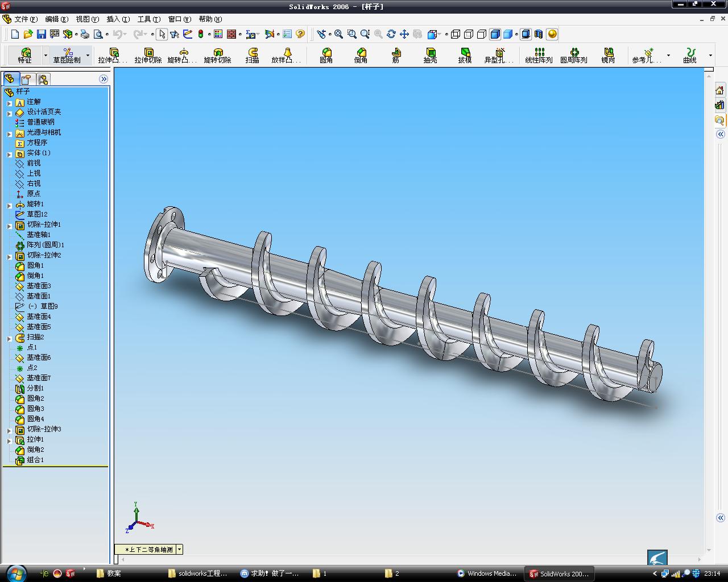Click the 草图绘制 command manager button
The width and height of the screenshot is (728, 582).
[x=67, y=55]
